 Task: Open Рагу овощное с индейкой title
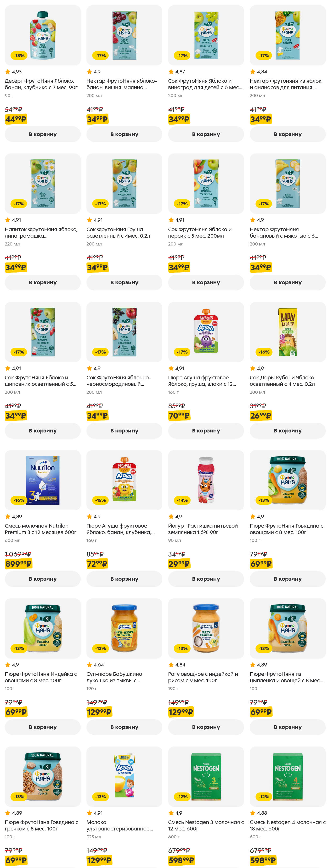point(203,677)
